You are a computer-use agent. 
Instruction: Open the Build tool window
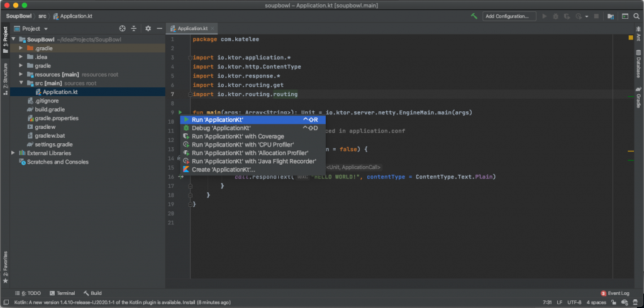point(93,293)
